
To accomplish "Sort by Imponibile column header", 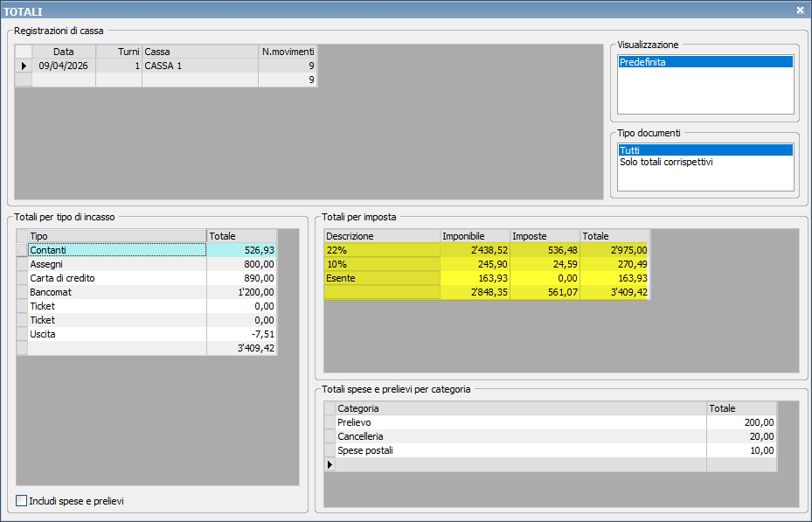I will point(475,236).
